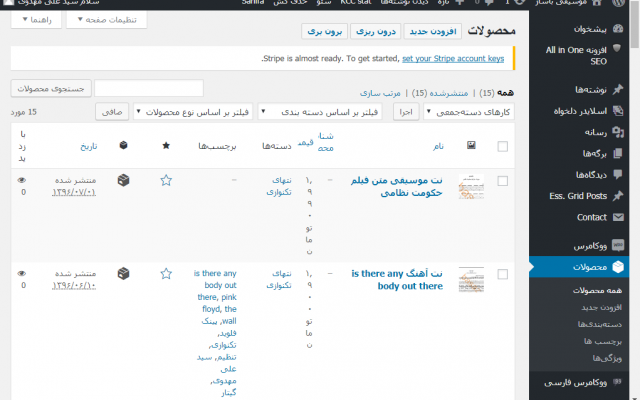Open product نت موسیقی متن فیلم حکومت نظامی
640x400 pixels.
coord(397,186)
